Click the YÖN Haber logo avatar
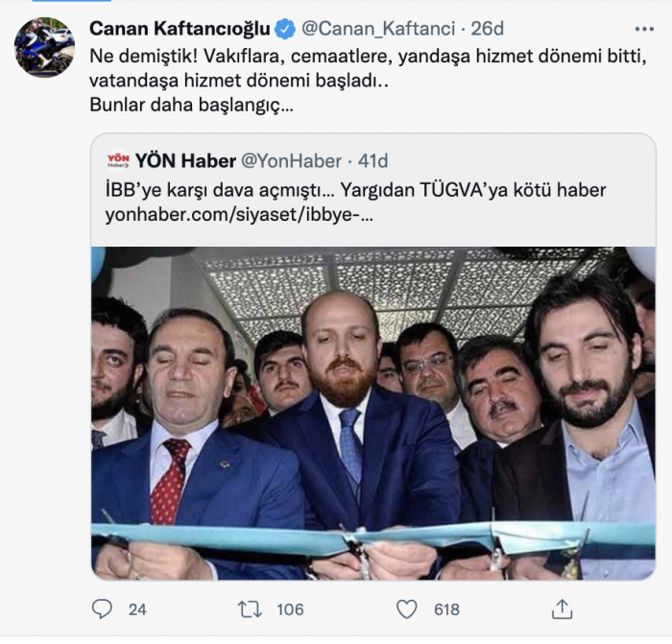 tap(117, 160)
